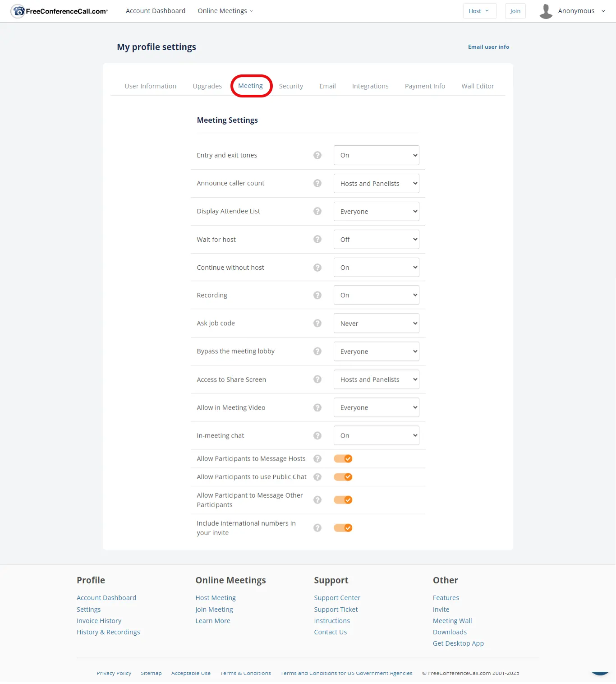Disable Allow Participants to use Public Chat
Screen dimensions: 616x684
[343, 477]
